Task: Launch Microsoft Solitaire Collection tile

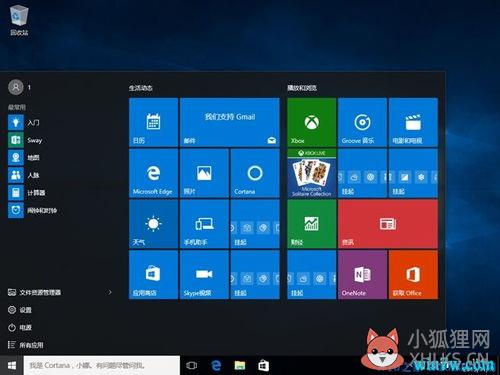Action: pyautogui.click(x=312, y=173)
